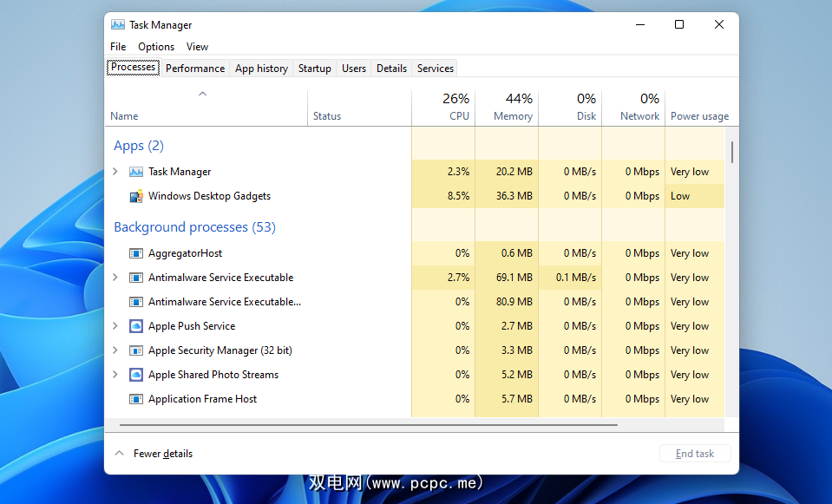Click the Task Manager process icon
This screenshot has height=504, width=832.
135,172
